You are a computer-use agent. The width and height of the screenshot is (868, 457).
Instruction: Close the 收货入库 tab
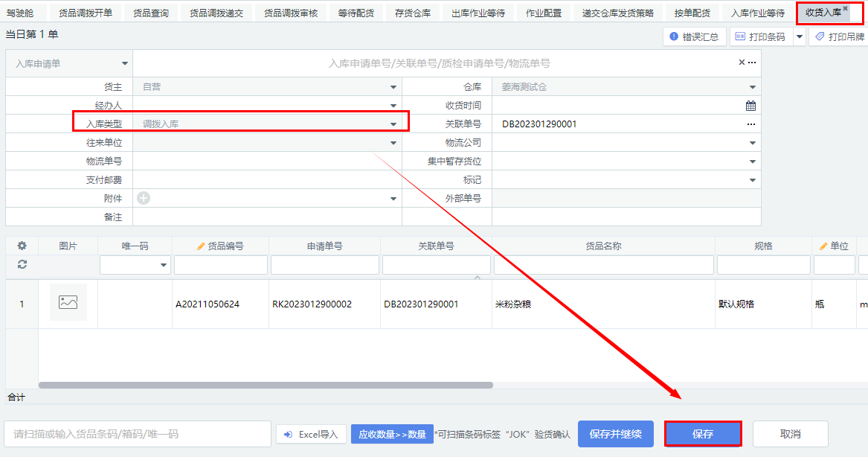[845, 8]
